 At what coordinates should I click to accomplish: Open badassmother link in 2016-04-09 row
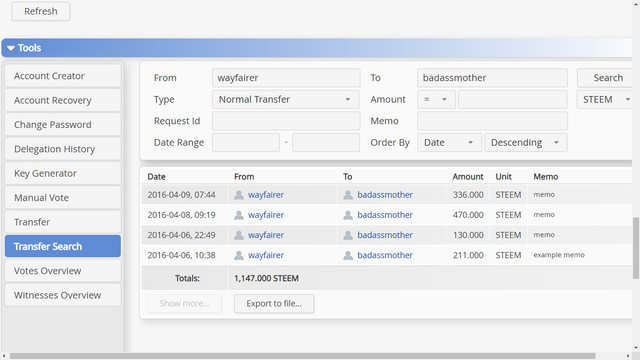[385, 195]
